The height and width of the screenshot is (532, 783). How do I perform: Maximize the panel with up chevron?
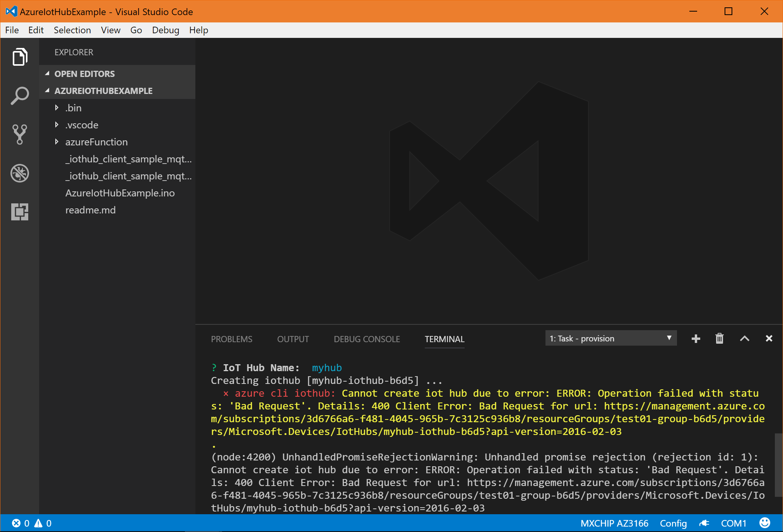(744, 339)
